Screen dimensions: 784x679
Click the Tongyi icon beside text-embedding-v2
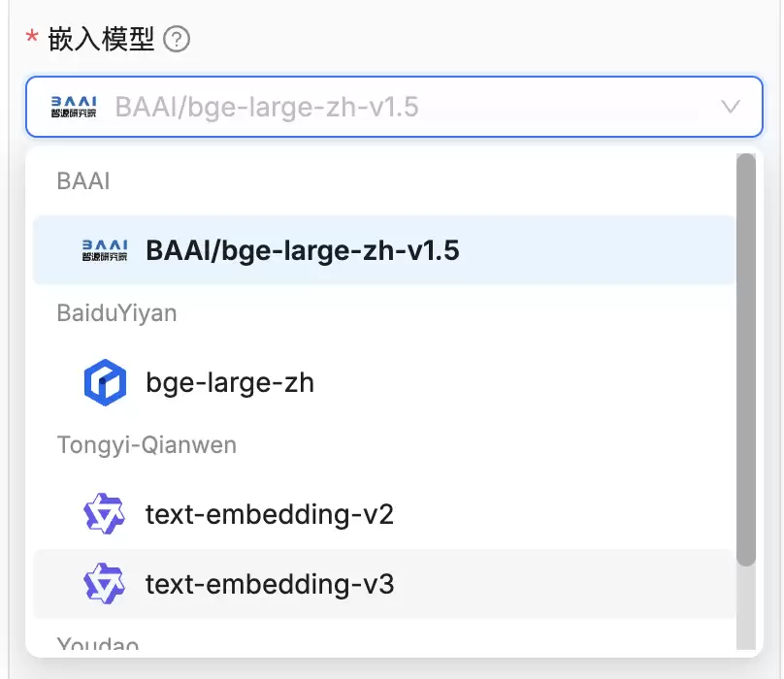[104, 513]
